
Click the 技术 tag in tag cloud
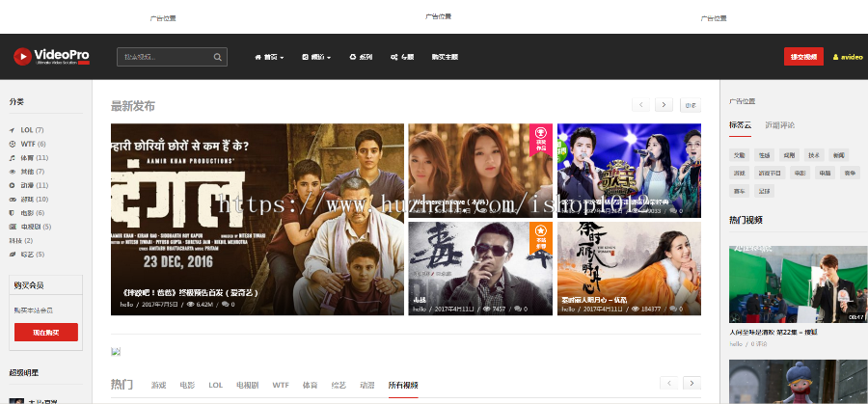coord(814,155)
